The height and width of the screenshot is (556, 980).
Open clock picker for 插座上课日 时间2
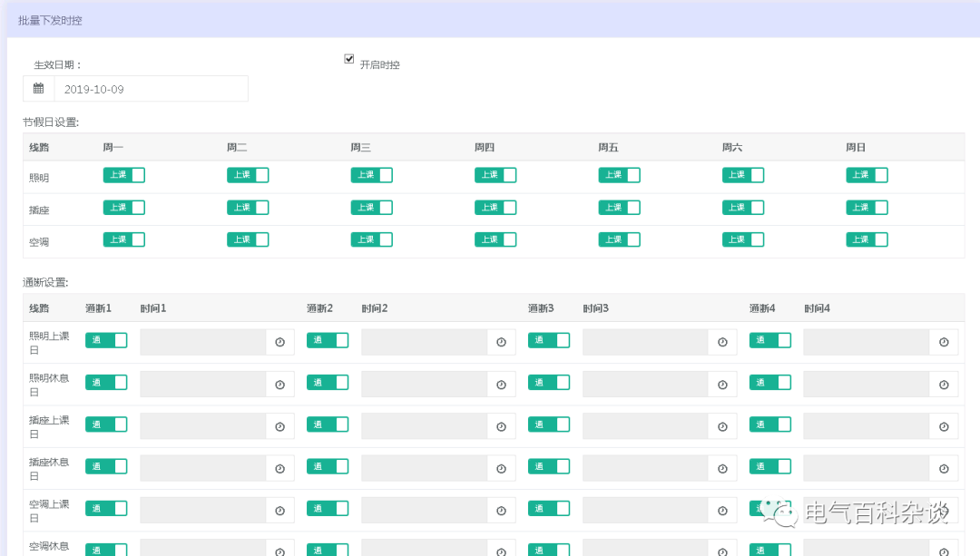[501, 426]
